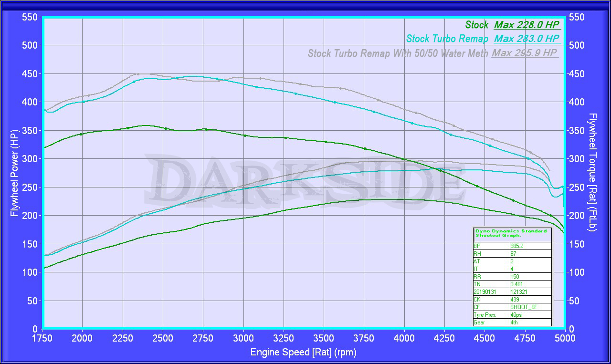The image size is (611, 364).
Task: Click the 5000 rpm tick label on the x-axis
Action: pyautogui.click(x=565, y=338)
